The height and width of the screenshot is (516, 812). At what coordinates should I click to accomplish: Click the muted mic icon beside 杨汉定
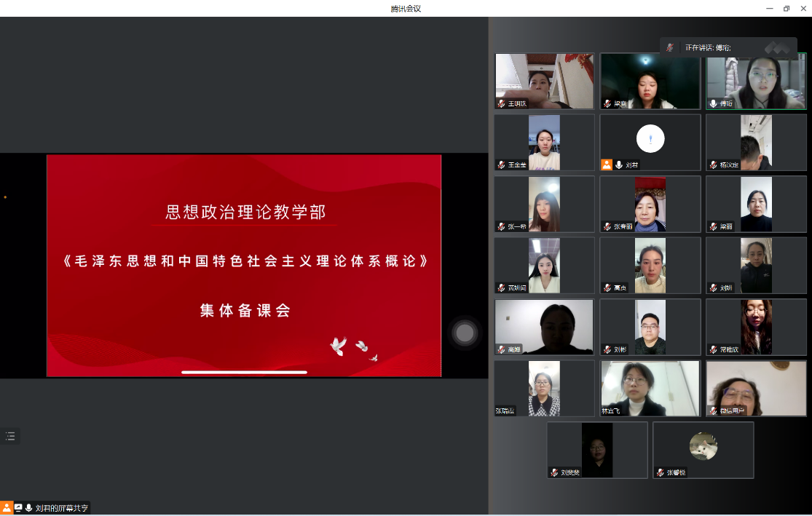pyautogui.click(x=712, y=165)
